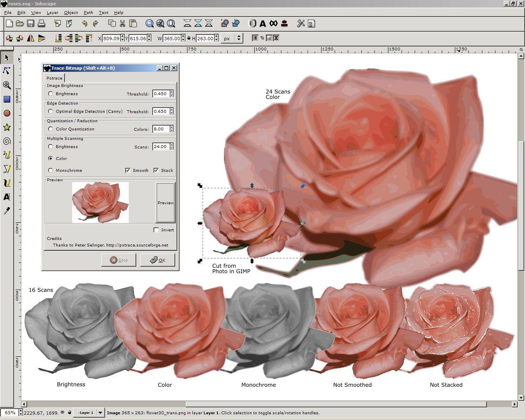Adjust the X position spinner arrows
The height and width of the screenshot is (420, 525).
(x=122, y=38)
